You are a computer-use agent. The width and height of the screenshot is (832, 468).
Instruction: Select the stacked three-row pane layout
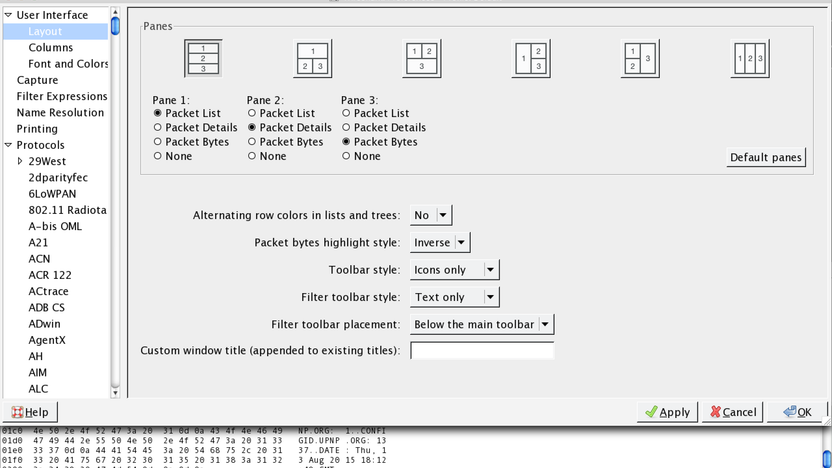203,58
